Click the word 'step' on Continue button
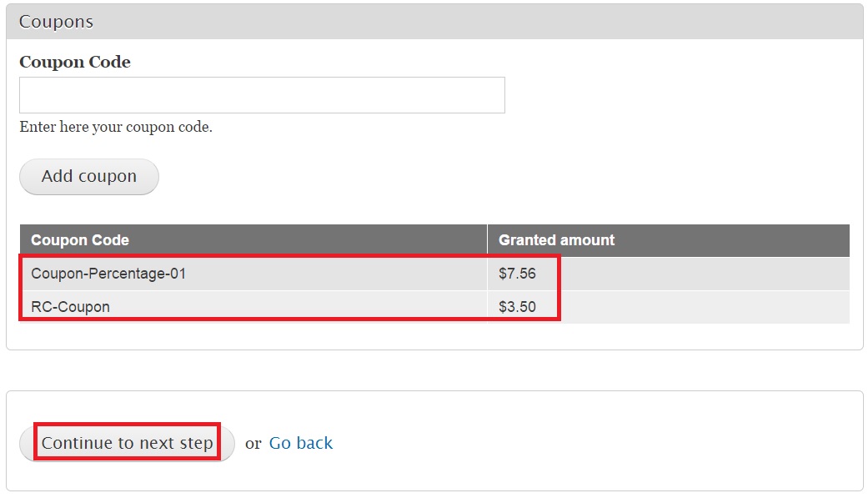The width and height of the screenshot is (868, 498). (x=196, y=443)
